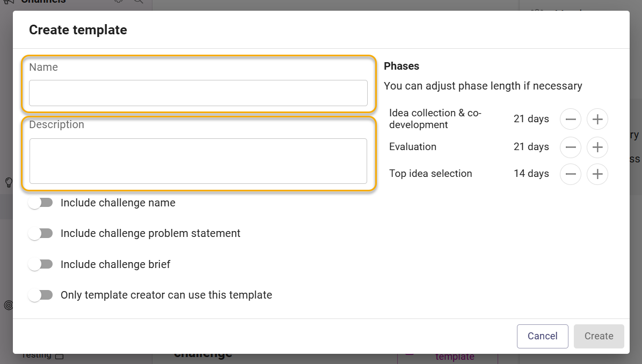This screenshot has height=364, width=642.
Task: Enable Only template creator can use toggle
Action: 41,295
